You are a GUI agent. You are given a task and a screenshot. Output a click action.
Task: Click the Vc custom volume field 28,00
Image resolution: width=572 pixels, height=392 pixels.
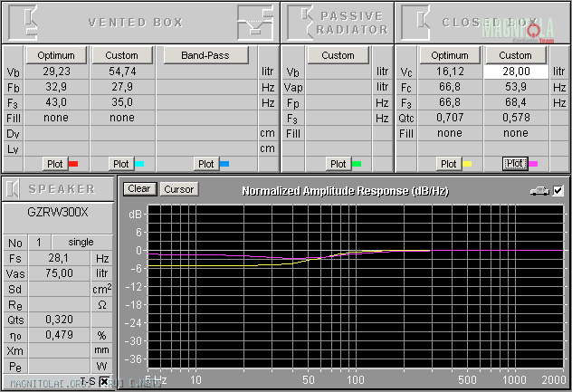516,72
